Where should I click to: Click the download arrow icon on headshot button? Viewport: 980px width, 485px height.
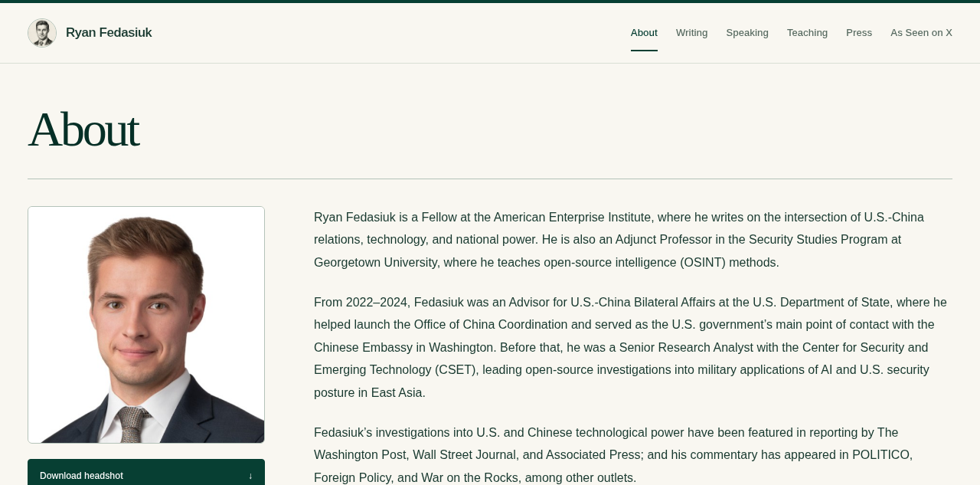(x=250, y=476)
